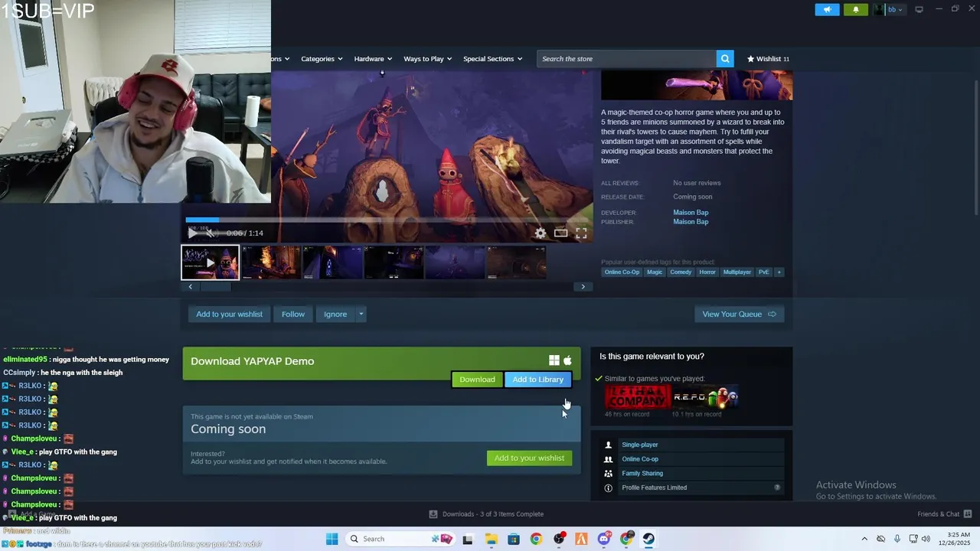Open the Single-player feature link
Screen dimensions: 980x551
[640, 445]
